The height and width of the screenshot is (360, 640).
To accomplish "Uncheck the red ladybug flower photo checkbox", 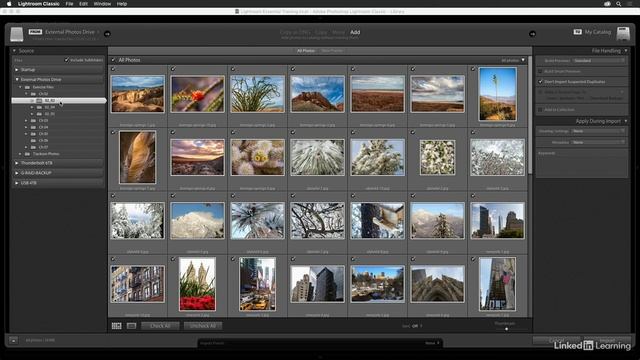I will pyautogui.click(x=173, y=69).
